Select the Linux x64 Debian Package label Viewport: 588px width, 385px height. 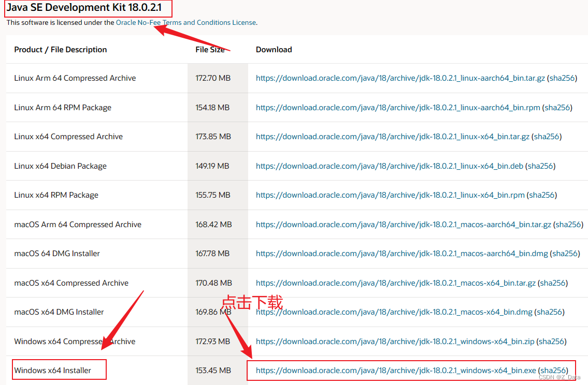[61, 166]
